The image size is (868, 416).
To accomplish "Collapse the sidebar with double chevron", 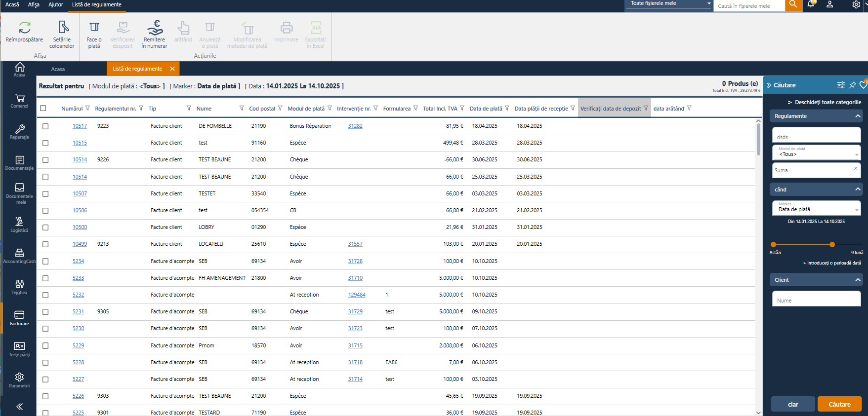I will [x=20, y=407].
